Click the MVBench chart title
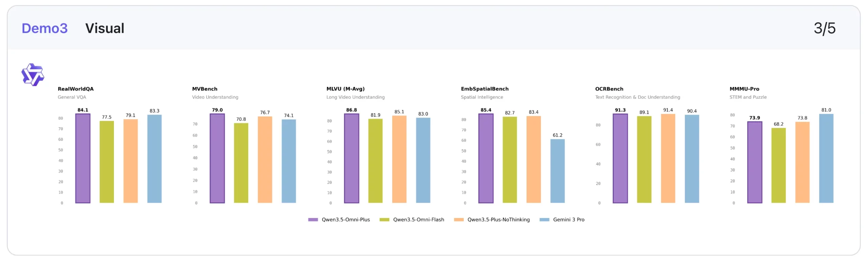This screenshot has height=262, width=868. tap(205, 89)
